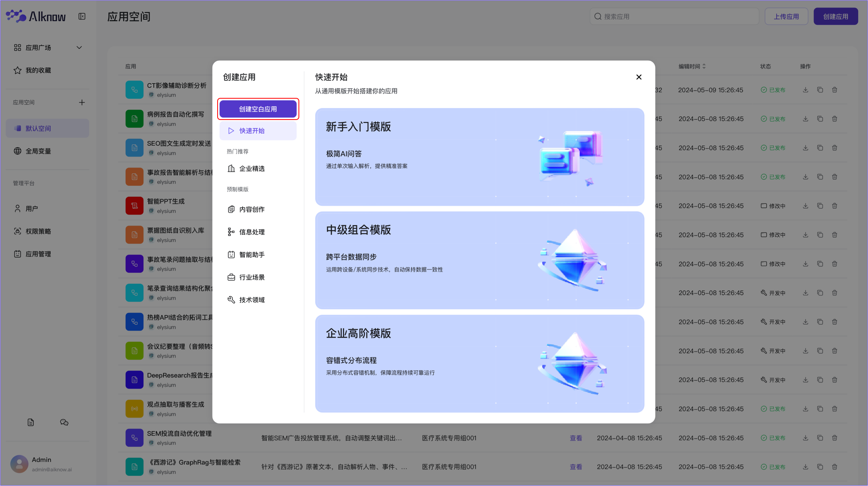Collapse the sidebar using the panel toggle
Viewport: 868px width, 486px height.
82,16
